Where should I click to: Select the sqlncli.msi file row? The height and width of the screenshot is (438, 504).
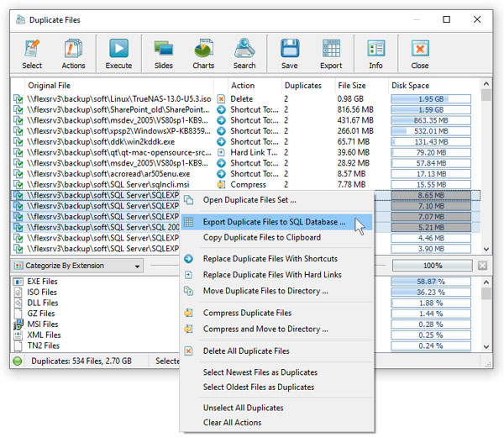[x=246, y=185]
